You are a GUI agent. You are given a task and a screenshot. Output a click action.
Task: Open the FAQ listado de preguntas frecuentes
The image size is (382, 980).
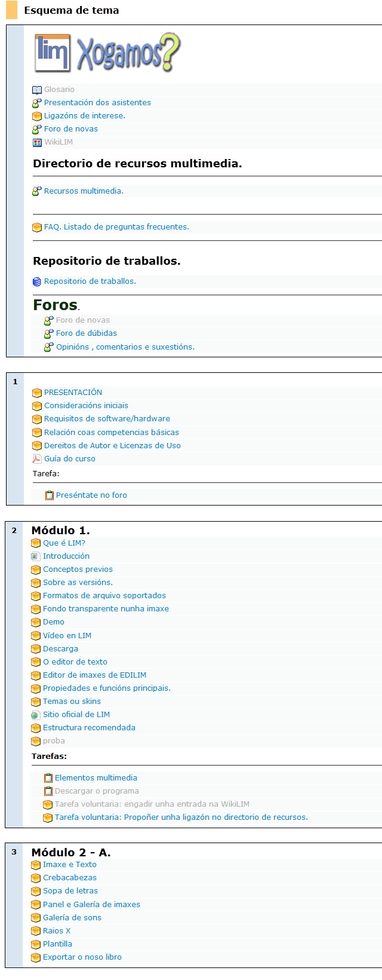[x=116, y=227]
